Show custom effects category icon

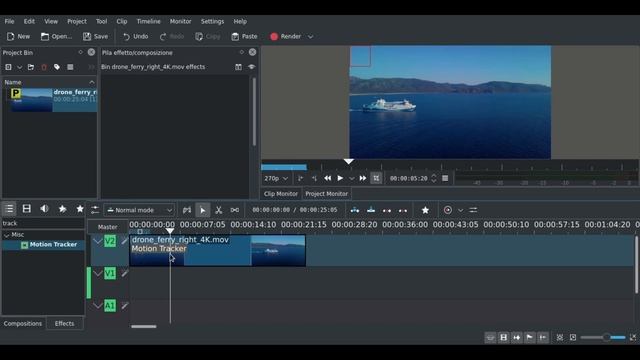pos(62,209)
